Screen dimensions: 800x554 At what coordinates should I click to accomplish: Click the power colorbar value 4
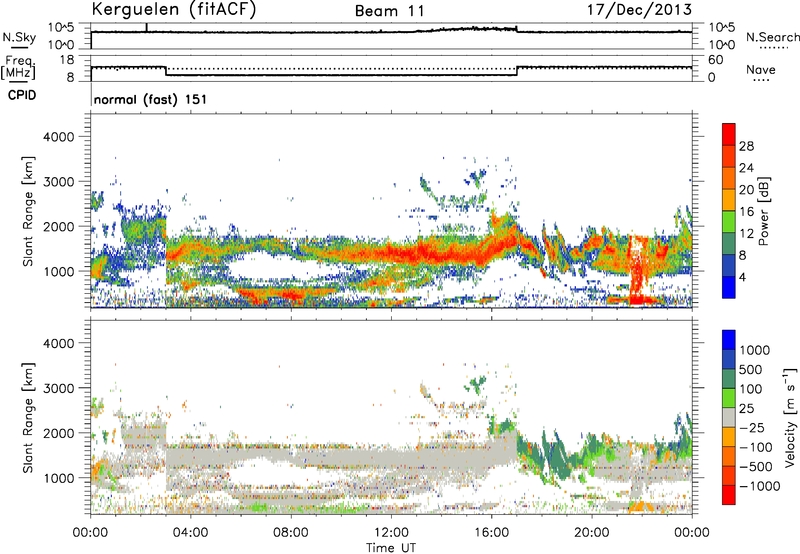743,277
